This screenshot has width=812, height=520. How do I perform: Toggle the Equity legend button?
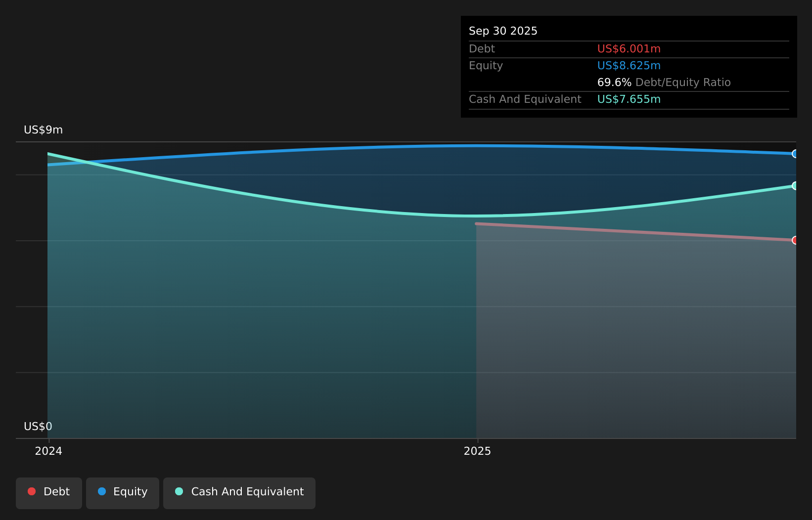123,493
